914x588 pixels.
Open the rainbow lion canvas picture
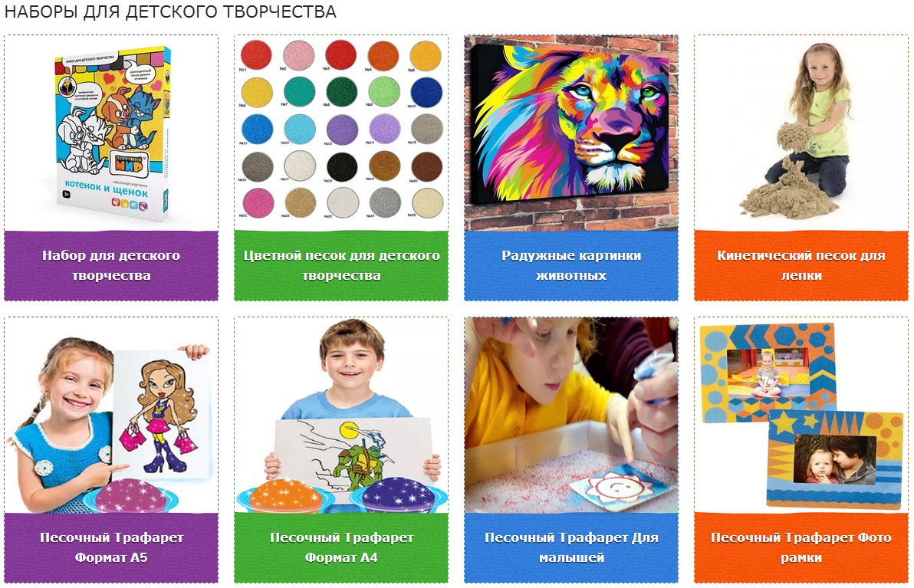tap(571, 133)
